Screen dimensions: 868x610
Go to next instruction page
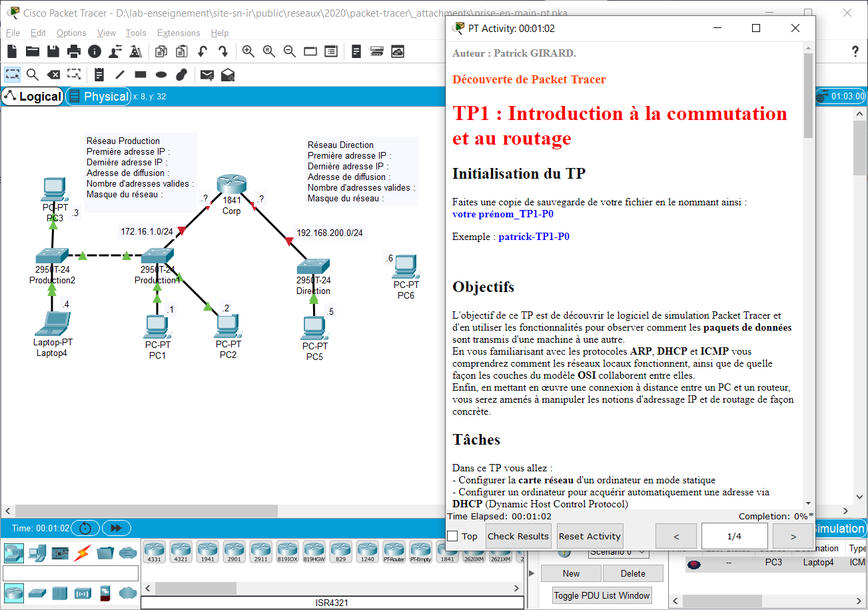793,536
